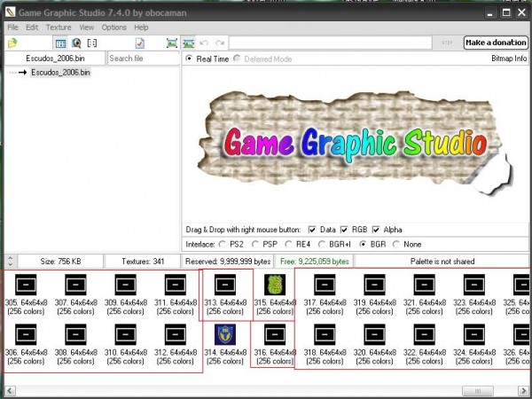Select texture thumbnail 313
532x399 pixels.
point(225,285)
